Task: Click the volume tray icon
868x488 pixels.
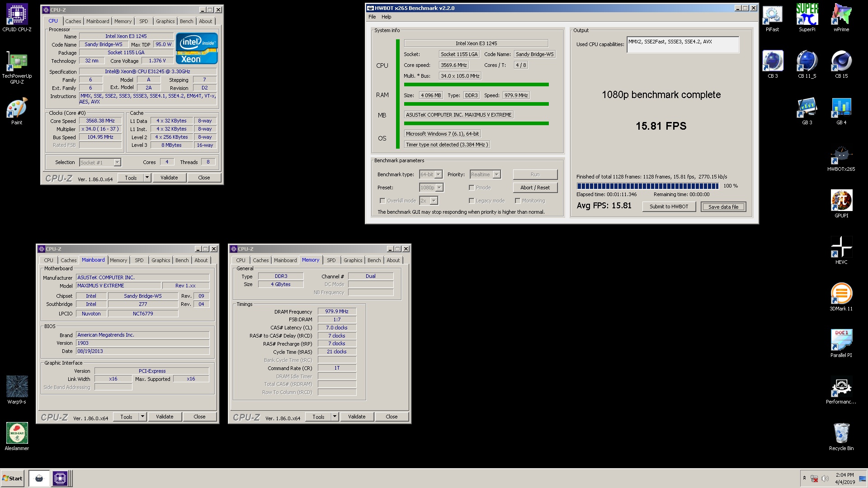Action: click(825, 479)
